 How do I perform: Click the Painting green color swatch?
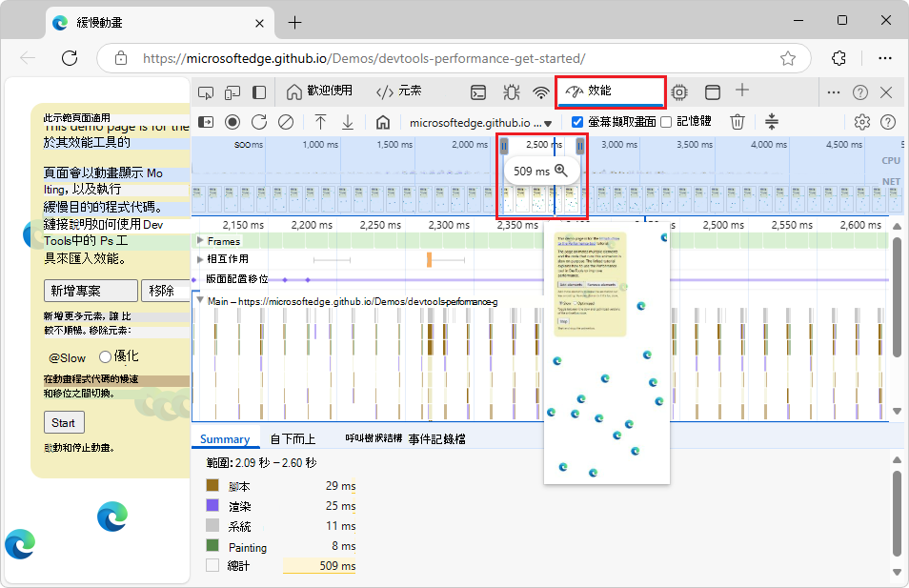212,545
